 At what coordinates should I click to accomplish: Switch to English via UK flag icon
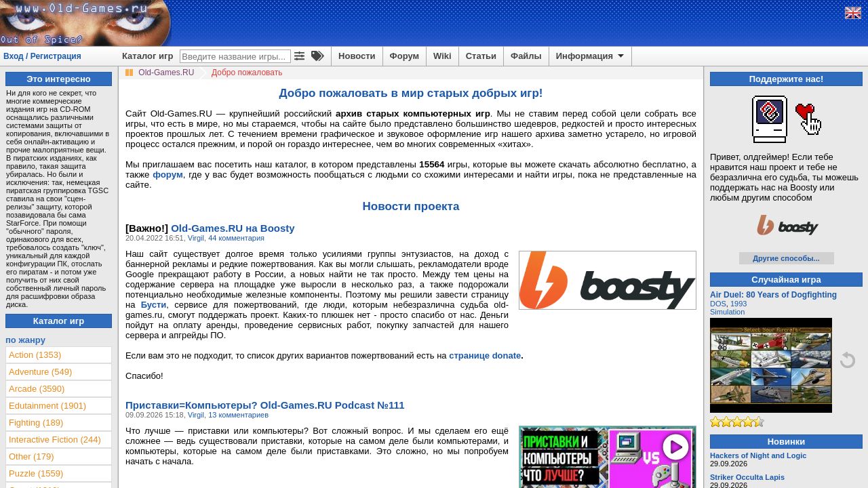pyautogui.click(x=852, y=13)
